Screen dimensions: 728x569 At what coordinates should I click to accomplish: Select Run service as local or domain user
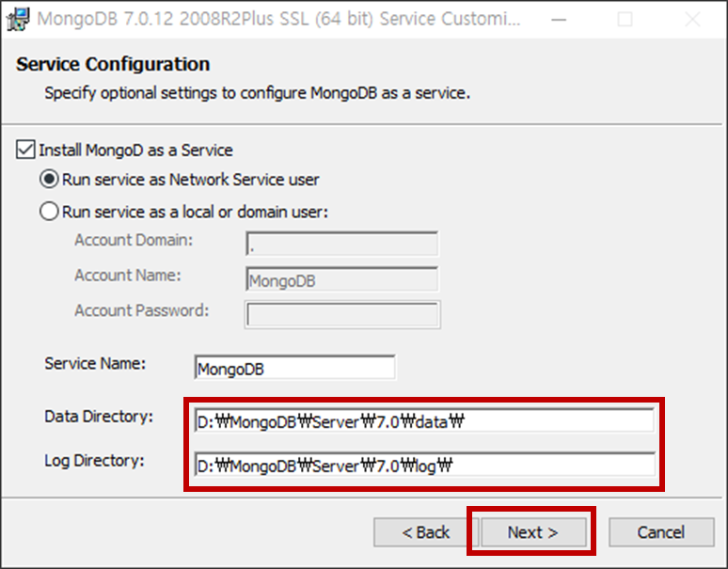coord(49,212)
